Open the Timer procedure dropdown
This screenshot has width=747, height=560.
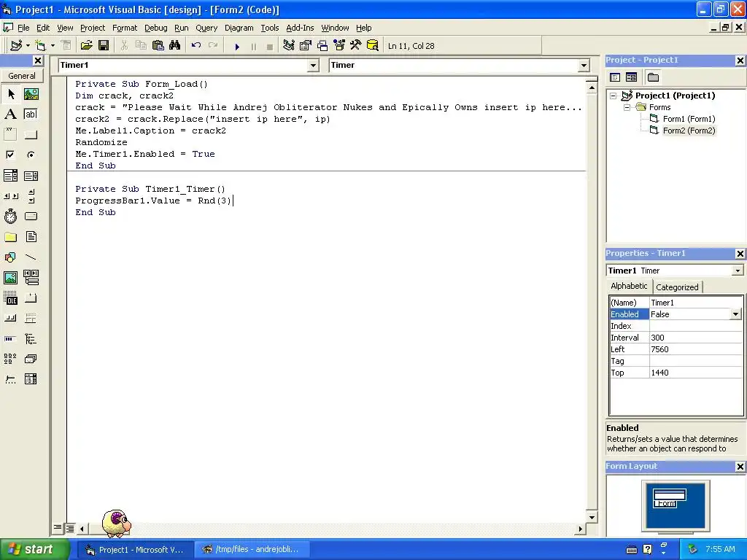coord(584,65)
